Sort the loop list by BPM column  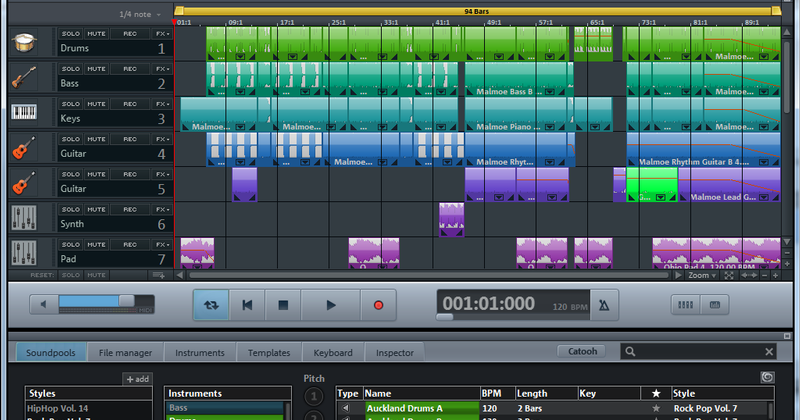tap(497, 393)
